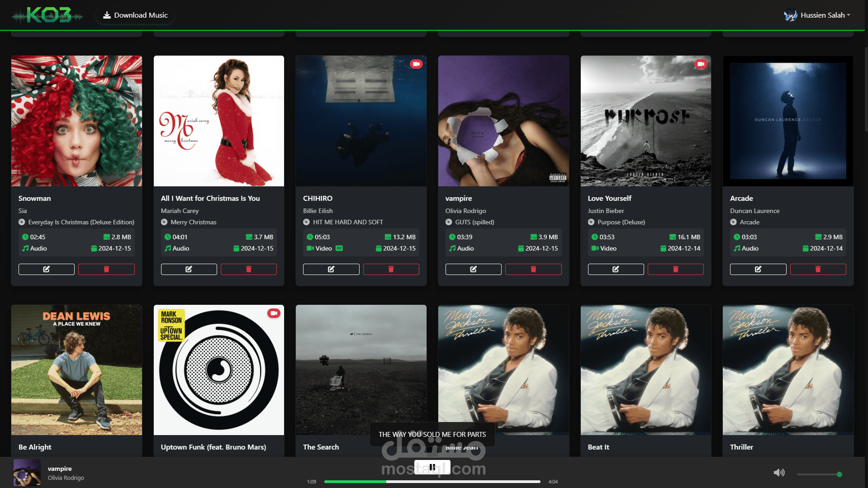The image size is (868, 488).
Task: Click the now-playing vampire thumbnail
Action: click(27, 473)
